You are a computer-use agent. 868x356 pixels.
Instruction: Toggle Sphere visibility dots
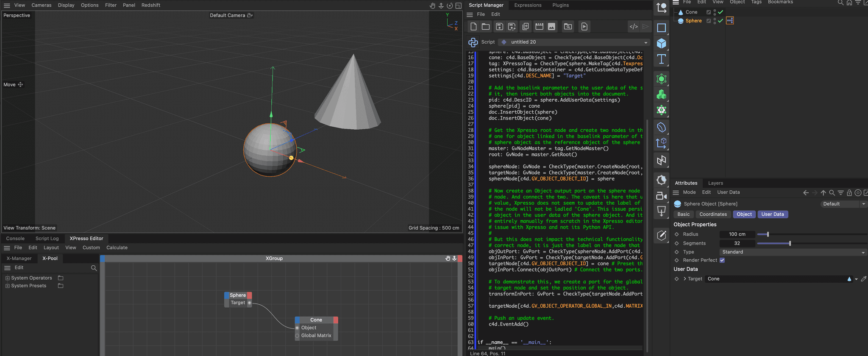[x=715, y=21]
